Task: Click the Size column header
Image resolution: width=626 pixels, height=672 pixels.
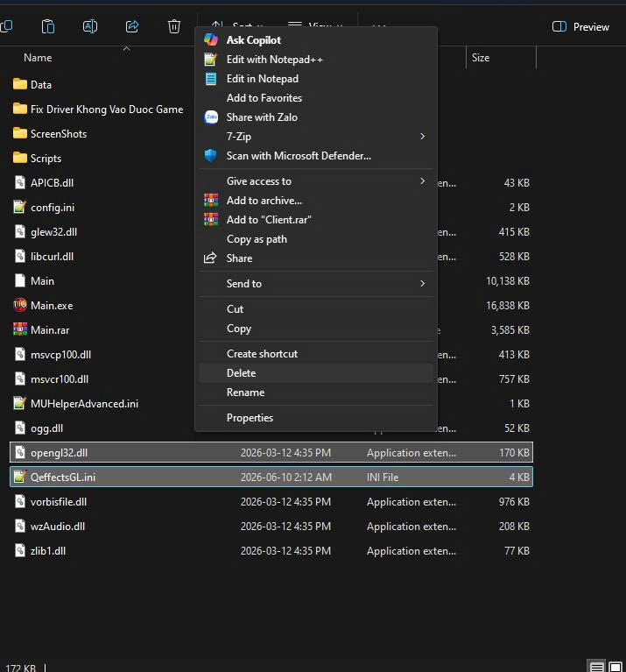Action: click(x=481, y=58)
